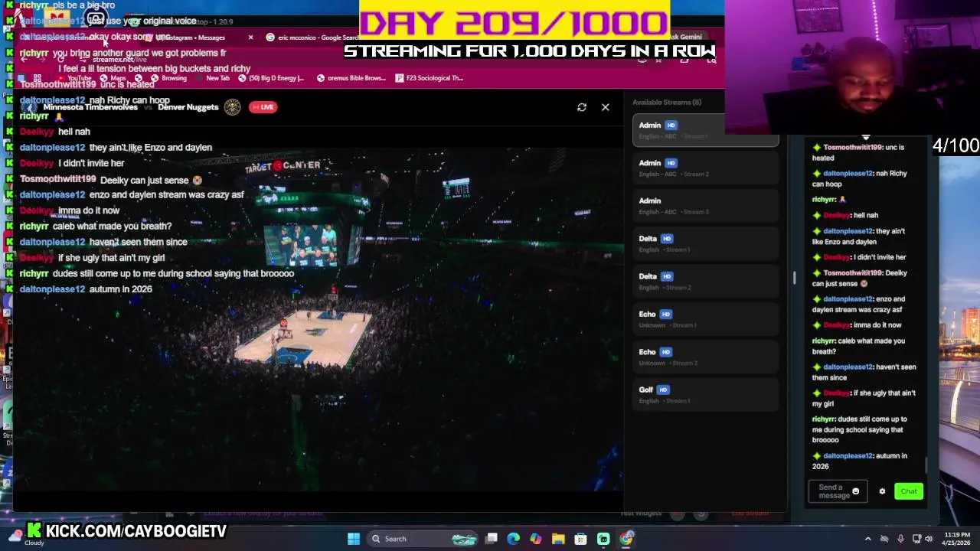Switch to the Ask Gemini tab
Viewport: 980px width, 551px height.
click(x=684, y=37)
